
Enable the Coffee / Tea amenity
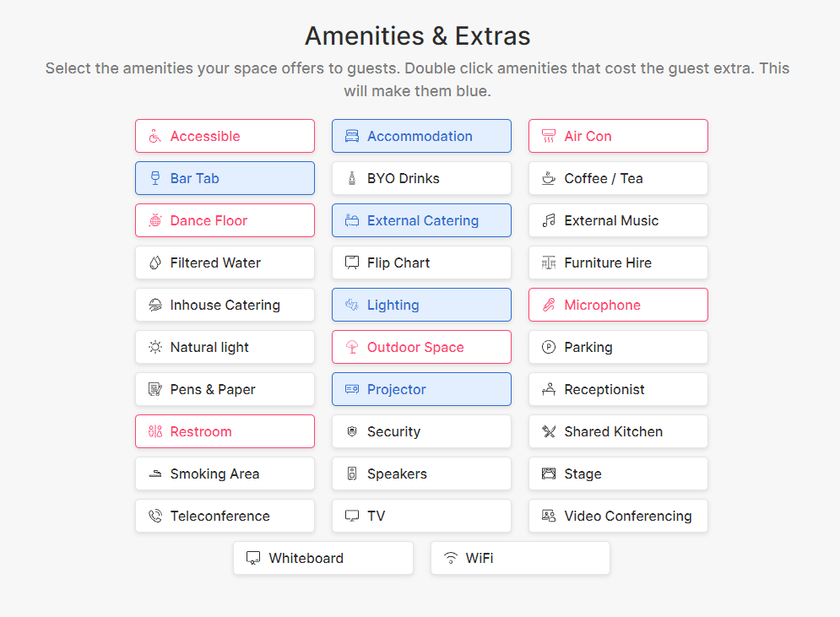618,178
